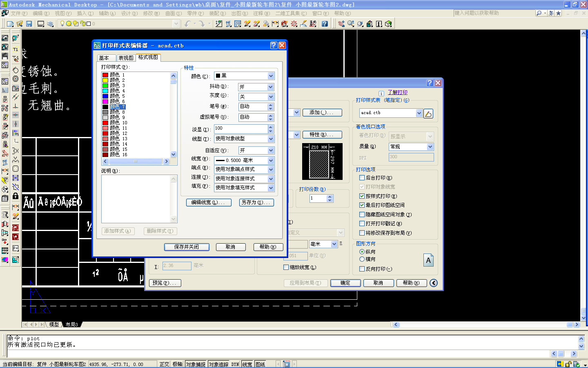
Task: Click the layer manager stacked-sheets icon
Action: [50, 24]
